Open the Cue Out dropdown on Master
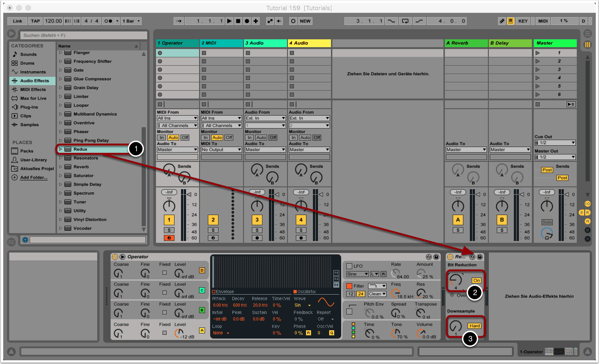Viewport: 599px width, 364px height. (555, 143)
